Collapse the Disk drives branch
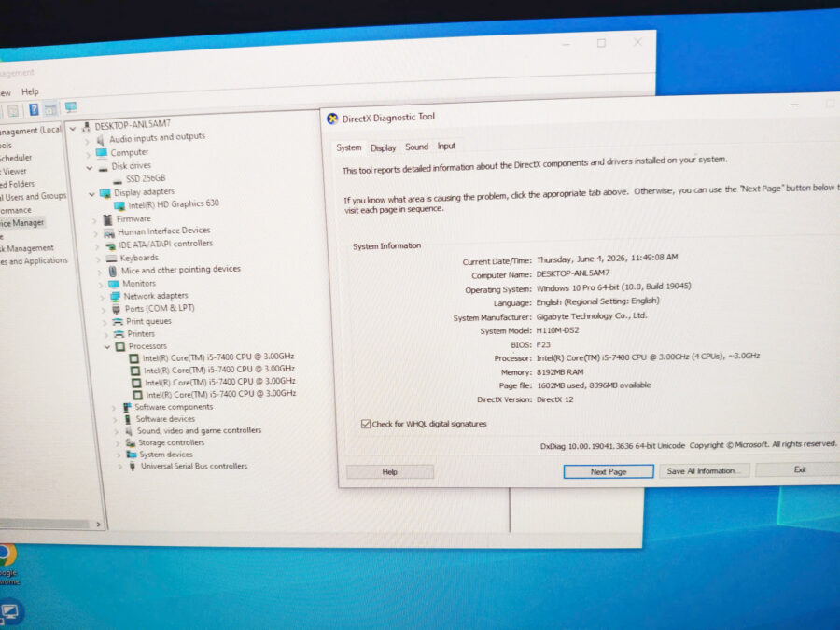 [89, 168]
